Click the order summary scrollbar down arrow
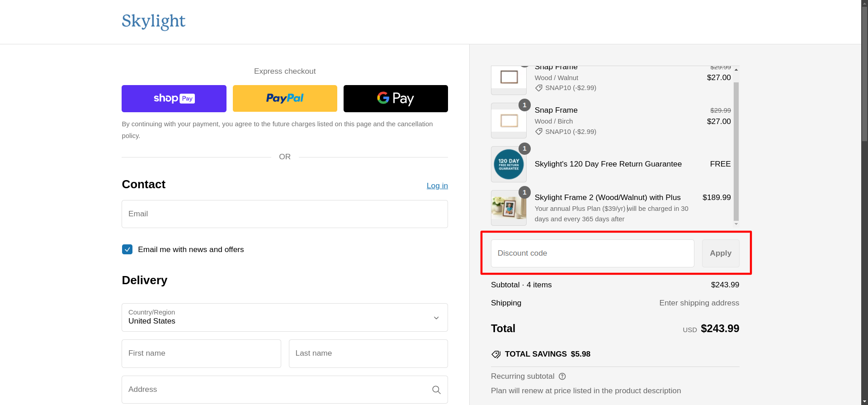This screenshot has height=405, width=868. point(736,224)
